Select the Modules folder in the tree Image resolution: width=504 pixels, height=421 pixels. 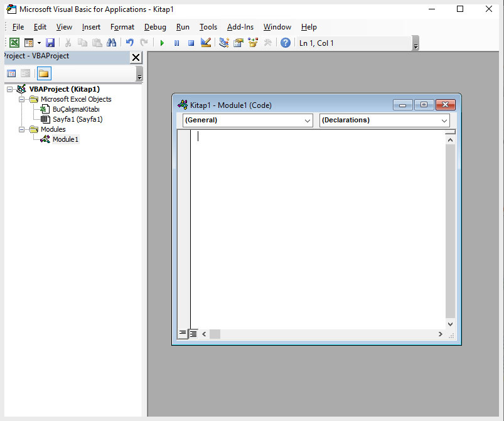coord(53,129)
